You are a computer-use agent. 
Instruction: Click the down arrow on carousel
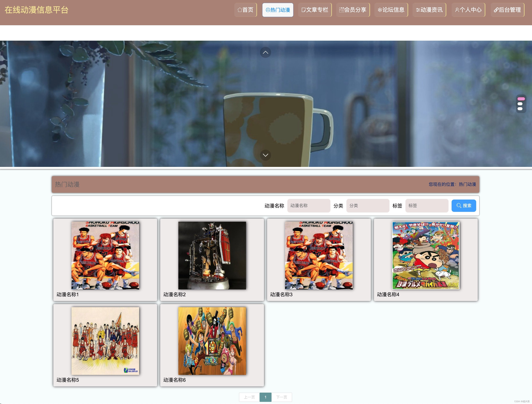(265, 155)
